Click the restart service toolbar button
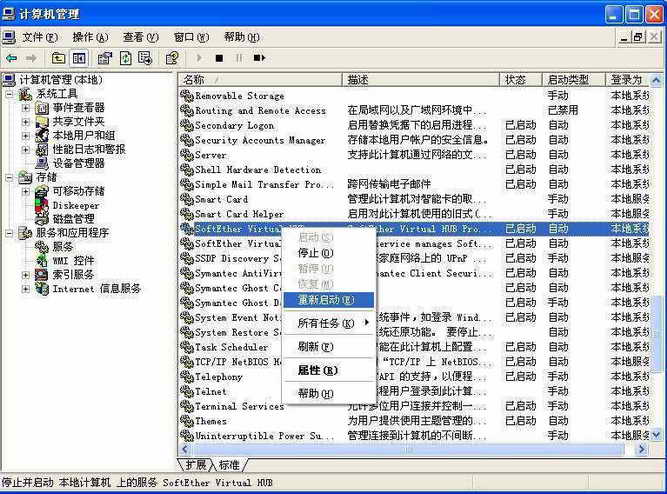This screenshot has width=667, height=494. coord(259,58)
